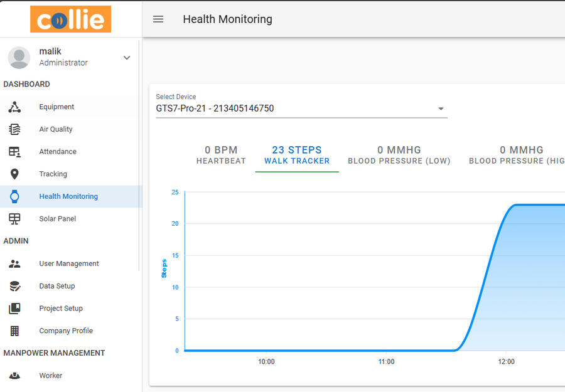This screenshot has width=565, height=392.
Task: Click the sidebar vertical scrollbar
Action: pyautogui.click(x=139, y=157)
